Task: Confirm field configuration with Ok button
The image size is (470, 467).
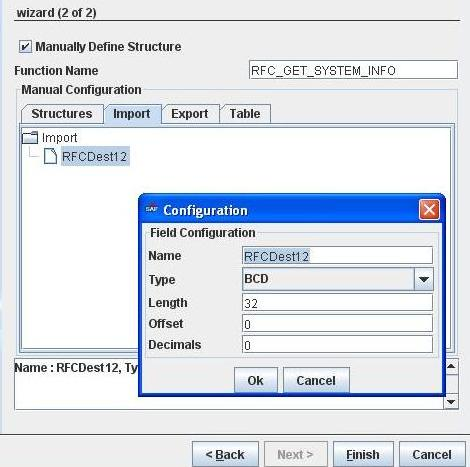Action: (x=256, y=380)
